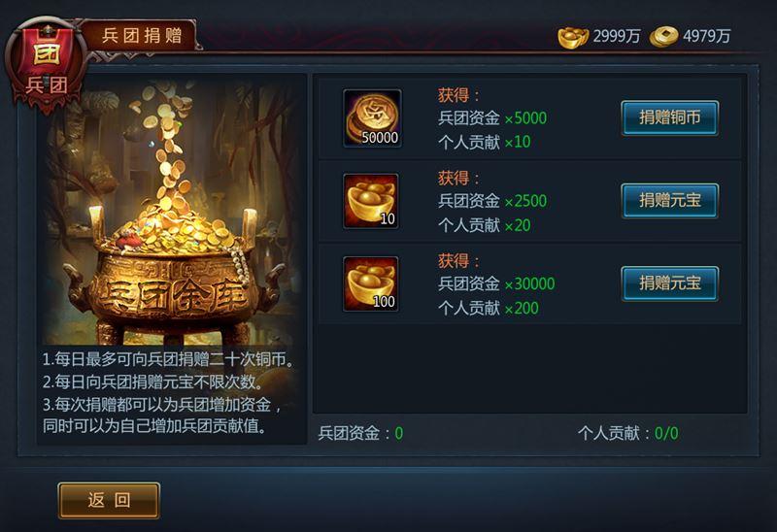Click the 2999万 yuanbao balance
The width and height of the screenshot is (777, 532).
click(617, 36)
